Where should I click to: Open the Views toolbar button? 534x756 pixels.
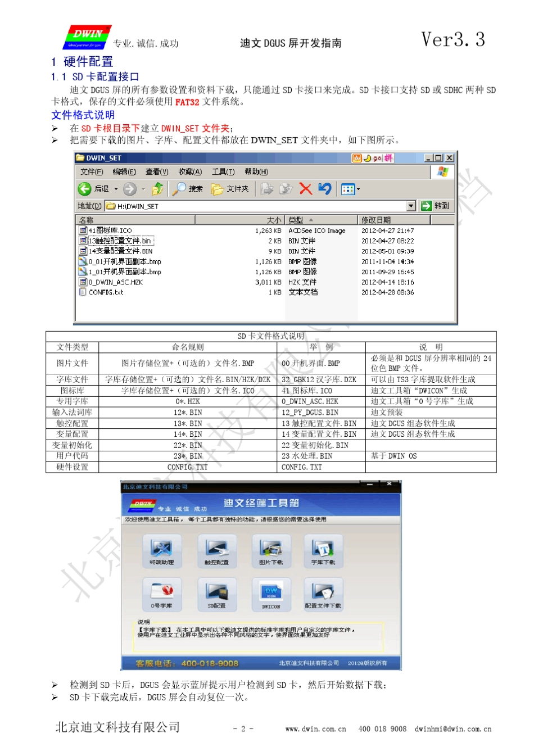[348, 189]
